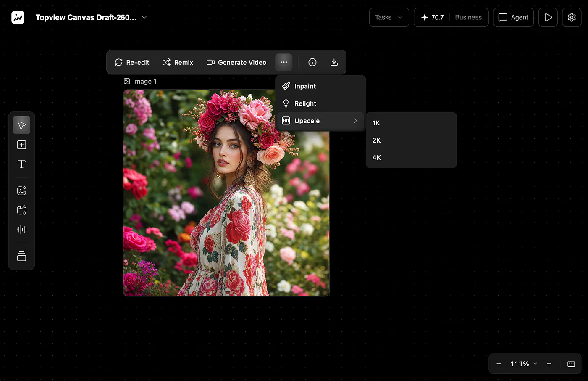This screenshot has width=588, height=381.
Task: Select the flower crown portrait image
Action: coord(226,193)
